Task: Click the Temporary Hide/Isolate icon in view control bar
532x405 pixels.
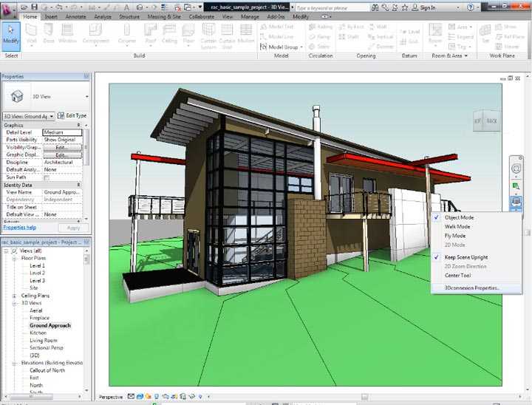Action: [x=192, y=397]
